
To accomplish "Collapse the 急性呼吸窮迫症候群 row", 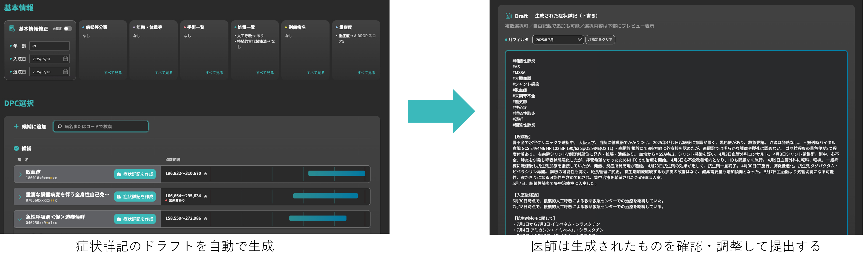I will (x=19, y=219).
